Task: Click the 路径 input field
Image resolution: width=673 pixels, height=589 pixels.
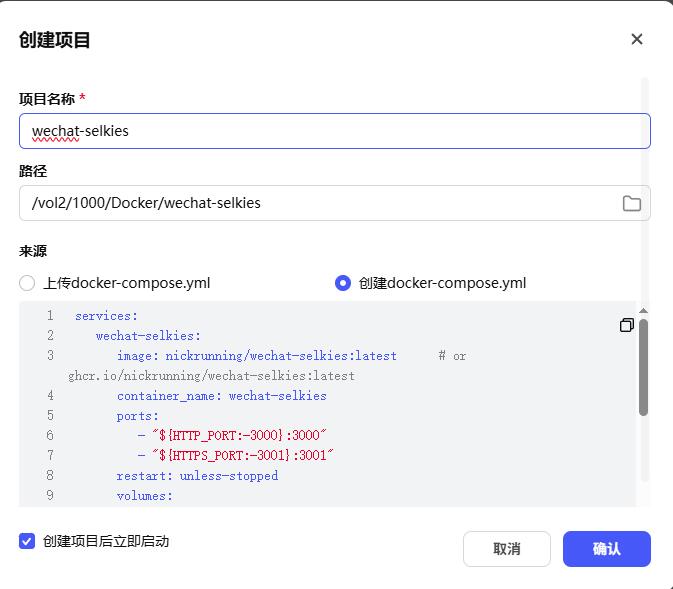Action: click(x=335, y=203)
